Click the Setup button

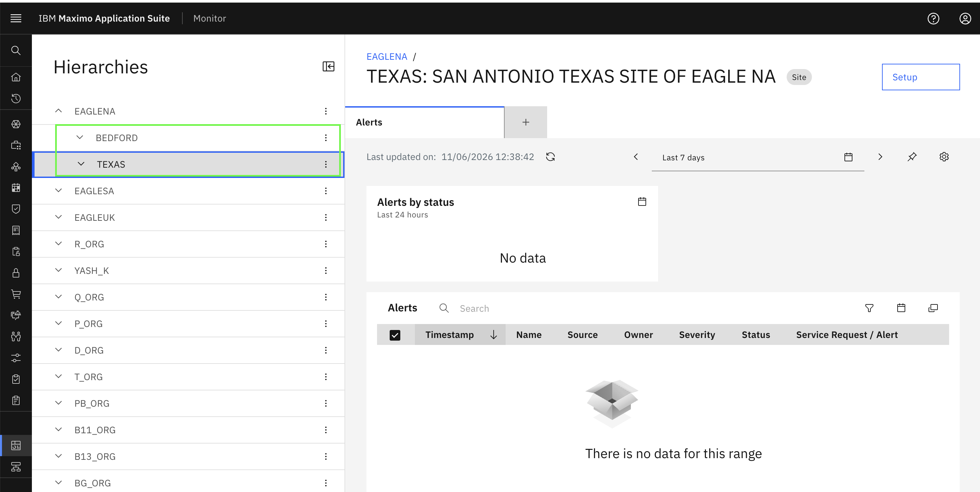[x=921, y=77]
